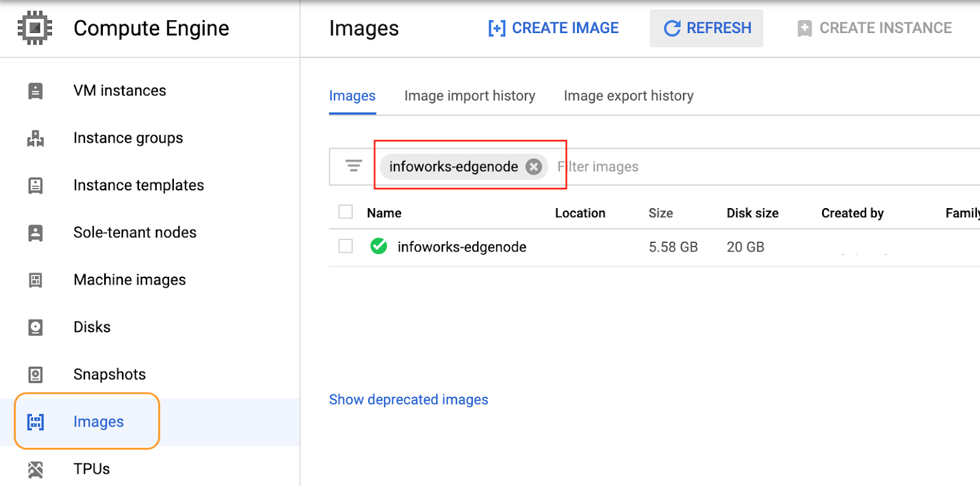Click the 5.58 GB size cell
This screenshot has width=980, height=486.
(x=673, y=247)
